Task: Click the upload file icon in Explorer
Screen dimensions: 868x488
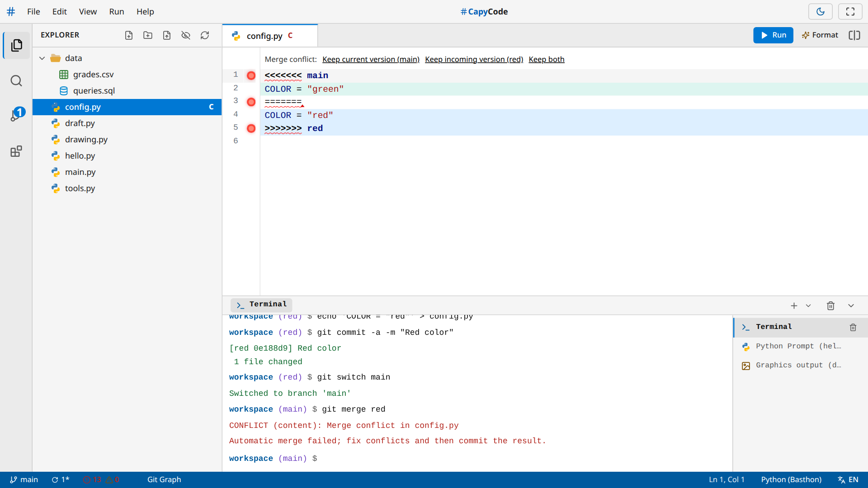Action: 167,35
